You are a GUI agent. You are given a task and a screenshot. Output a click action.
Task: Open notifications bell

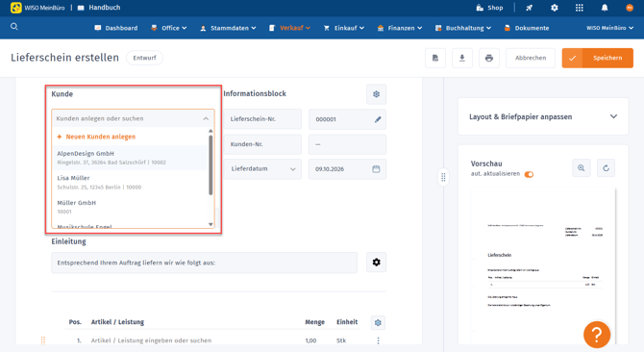pyautogui.click(x=605, y=8)
